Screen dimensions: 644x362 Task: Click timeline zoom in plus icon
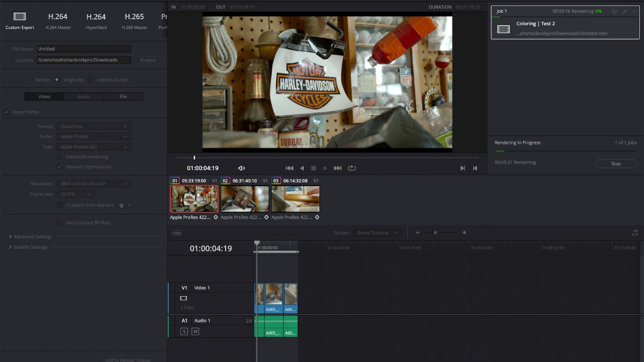pyautogui.click(x=464, y=233)
